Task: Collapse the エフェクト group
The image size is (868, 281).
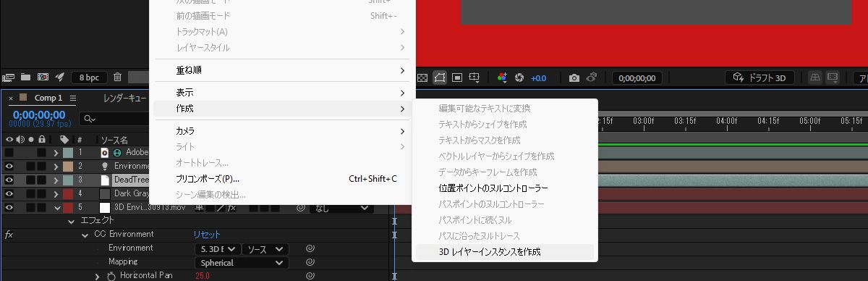Action: [71, 221]
